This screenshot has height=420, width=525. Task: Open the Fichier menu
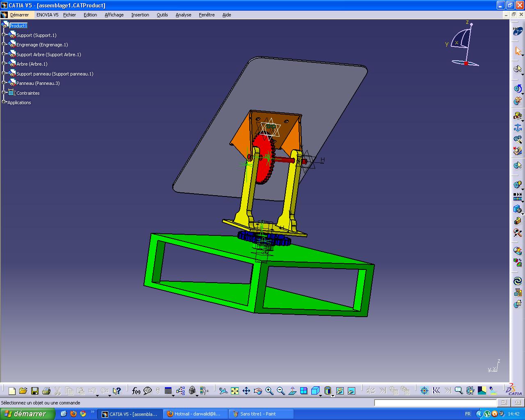click(70, 15)
